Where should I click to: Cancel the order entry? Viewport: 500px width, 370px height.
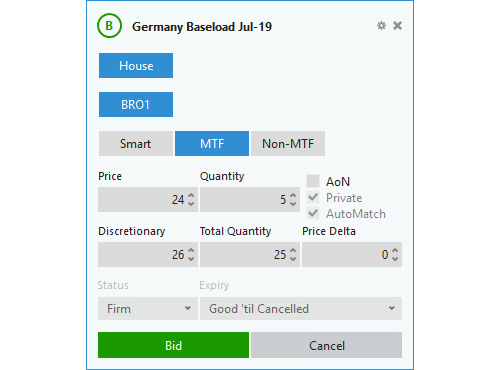tap(326, 345)
